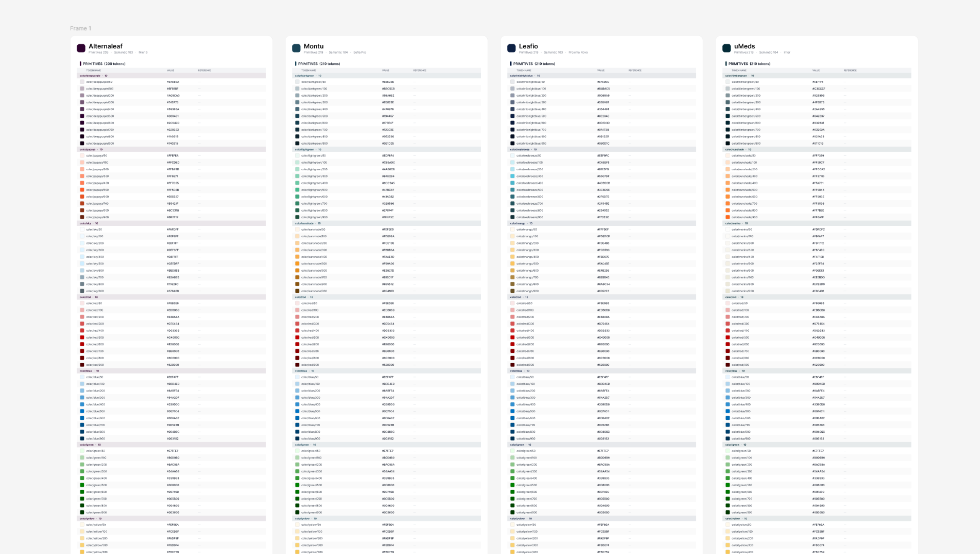
Task: Pick the color/deeppurple/100 swatch
Action: pyautogui.click(x=82, y=89)
